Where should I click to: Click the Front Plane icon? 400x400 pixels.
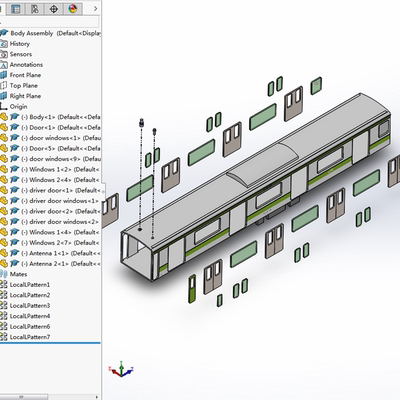click(x=4, y=75)
